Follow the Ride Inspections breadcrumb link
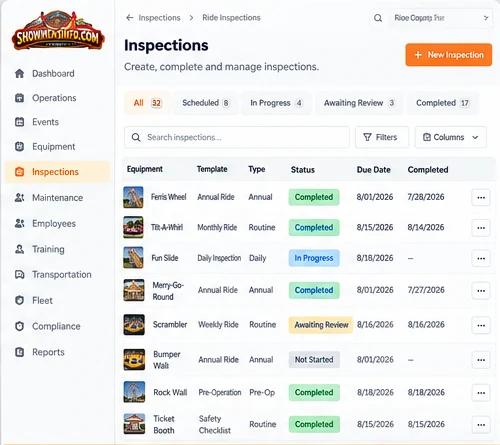 tap(231, 18)
